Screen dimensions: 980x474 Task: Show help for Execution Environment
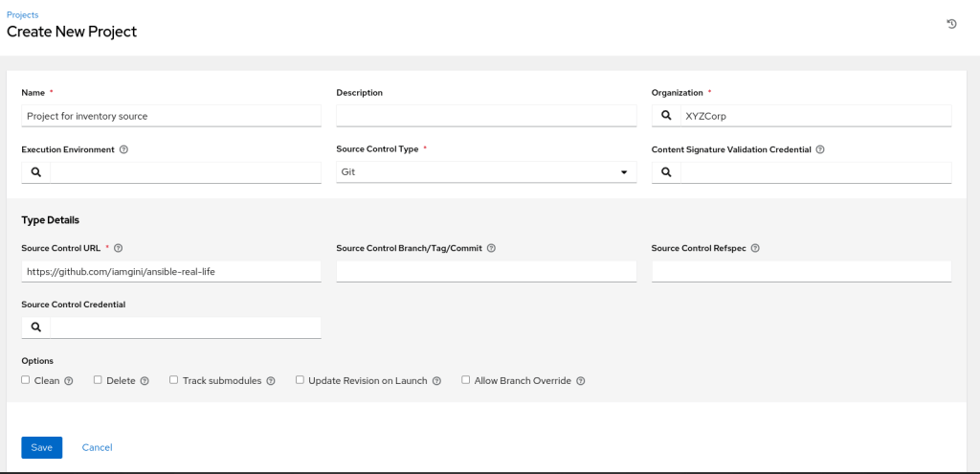coord(123,150)
